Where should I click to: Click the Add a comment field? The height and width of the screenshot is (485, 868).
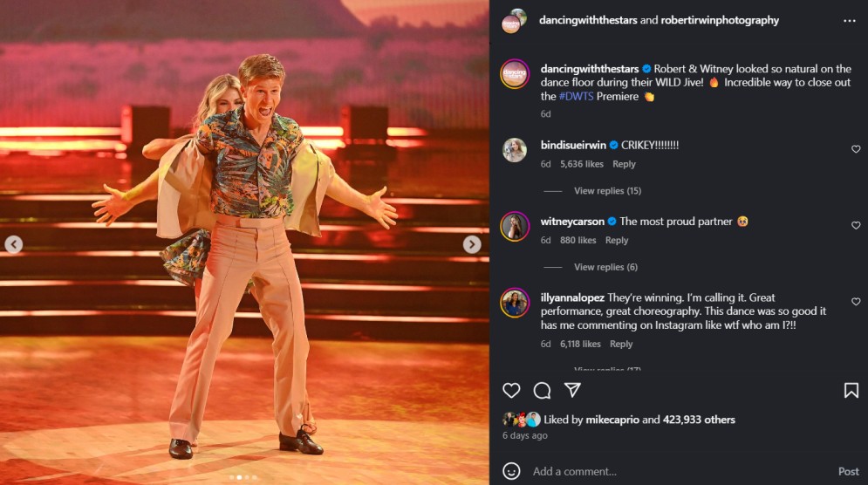pyautogui.click(x=672, y=471)
